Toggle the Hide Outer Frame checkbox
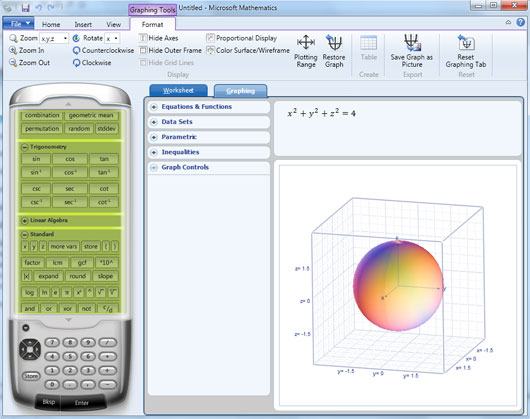The height and width of the screenshot is (419, 530). coord(143,50)
